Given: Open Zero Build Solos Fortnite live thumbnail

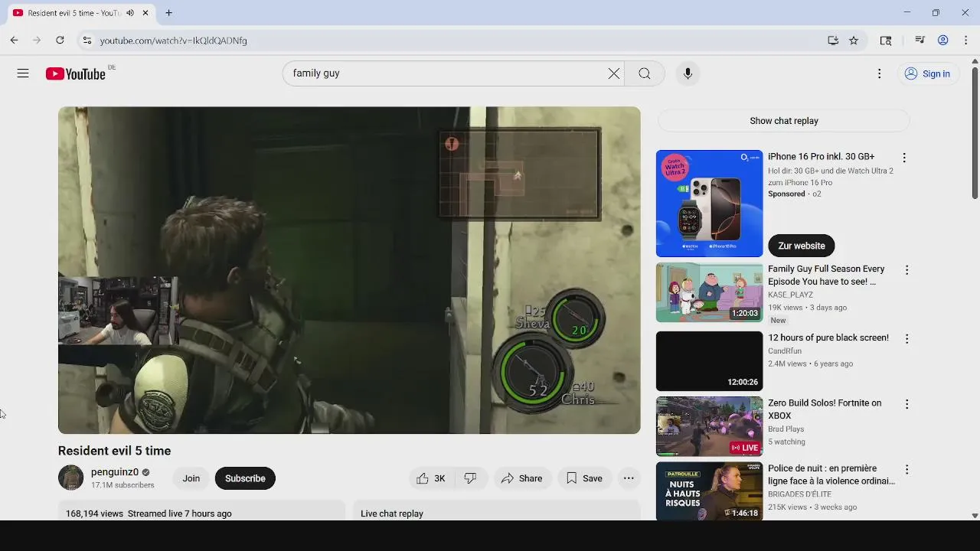Looking at the screenshot, I should tap(709, 426).
